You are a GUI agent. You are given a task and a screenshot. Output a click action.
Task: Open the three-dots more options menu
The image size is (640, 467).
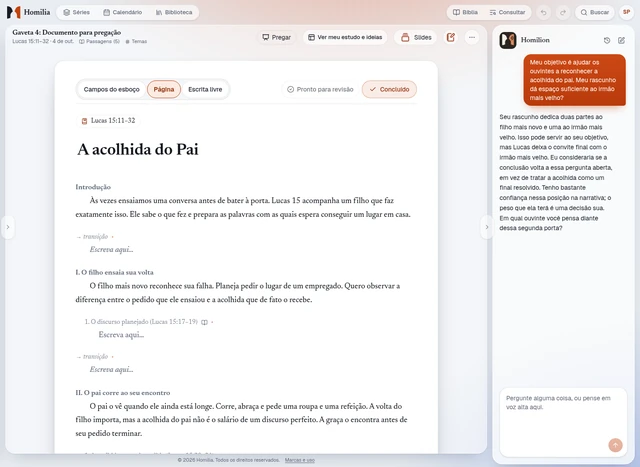472,37
